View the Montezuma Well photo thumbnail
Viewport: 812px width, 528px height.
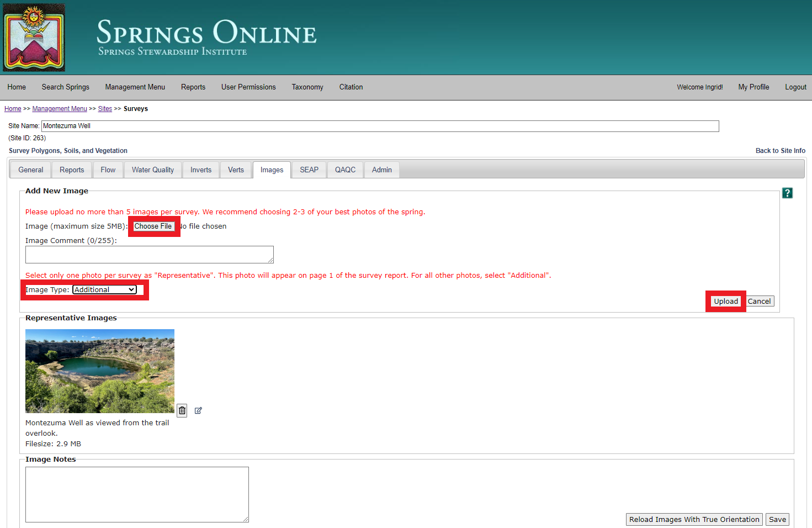99,371
